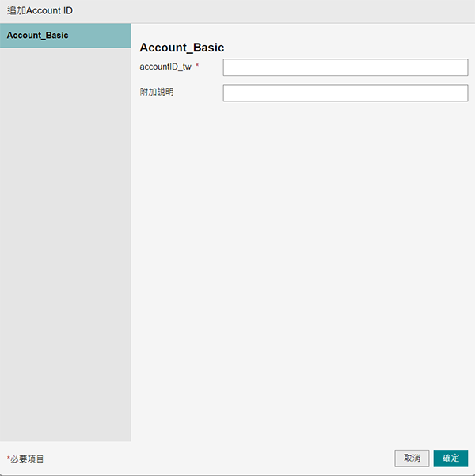Click blank form area below 附加說明 field
Screen dimensions: 475x476
(x=302, y=261)
